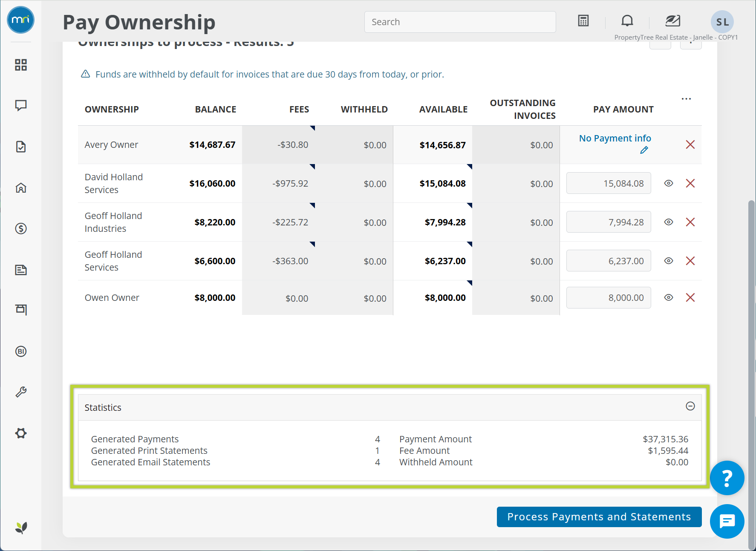This screenshot has height=551, width=756.
Task: Open the dashboard grid icon in sidebar
Action: [21, 65]
